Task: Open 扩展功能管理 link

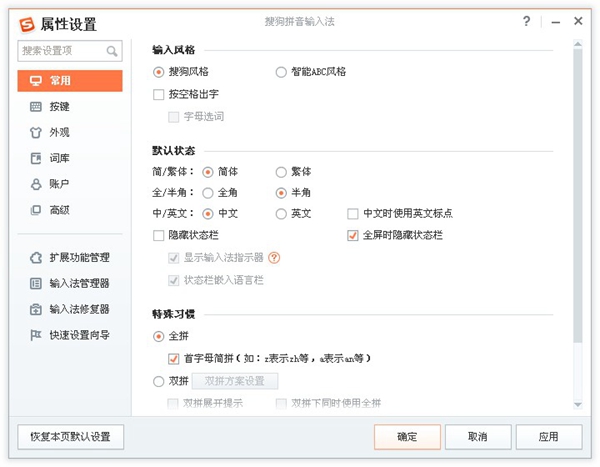Action: (x=70, y=258)
